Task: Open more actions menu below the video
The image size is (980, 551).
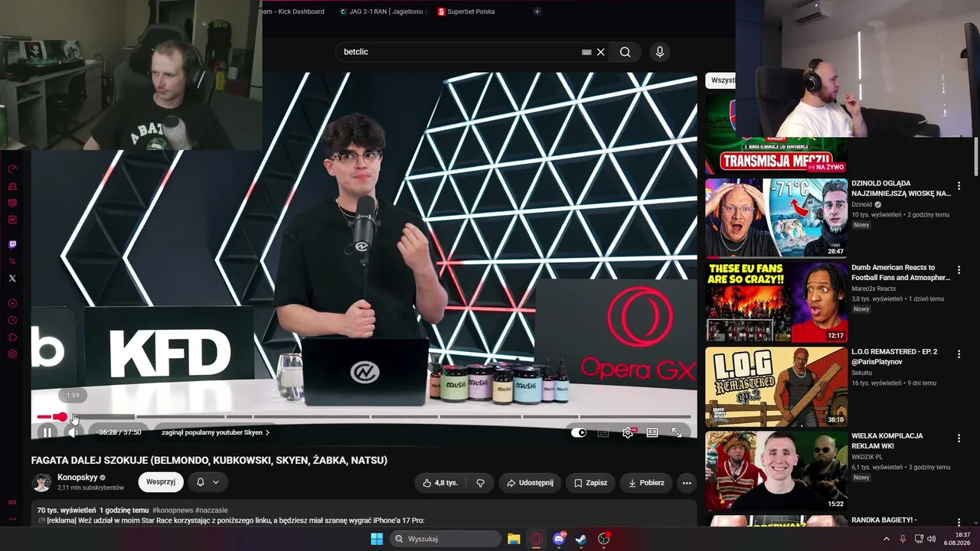Action: point(687,483)
